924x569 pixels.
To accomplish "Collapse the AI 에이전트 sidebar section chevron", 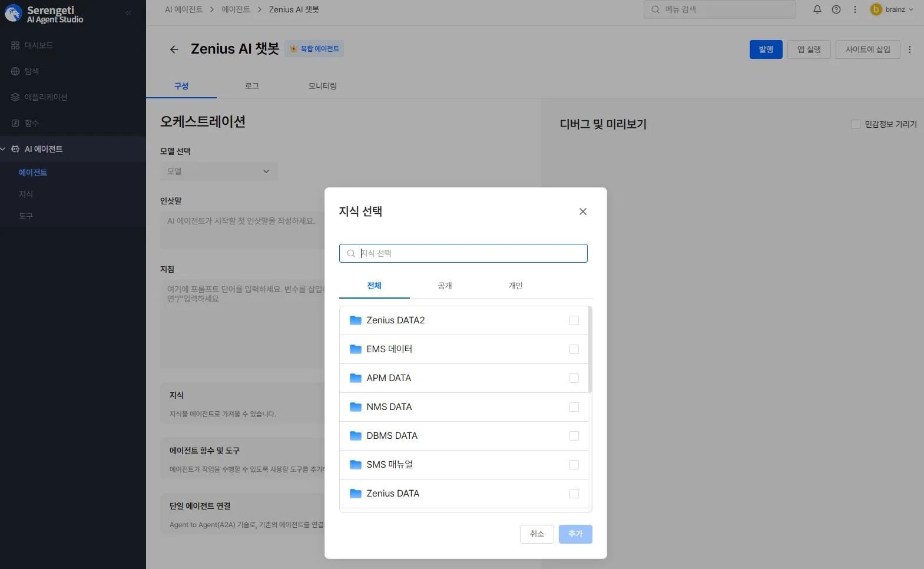I will [3, 149].
